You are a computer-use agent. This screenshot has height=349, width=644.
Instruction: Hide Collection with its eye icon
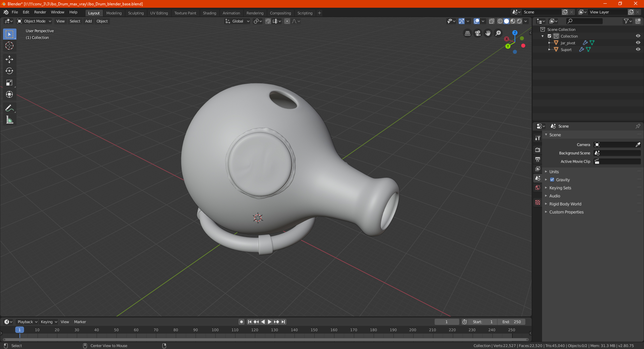pos(638,36)
